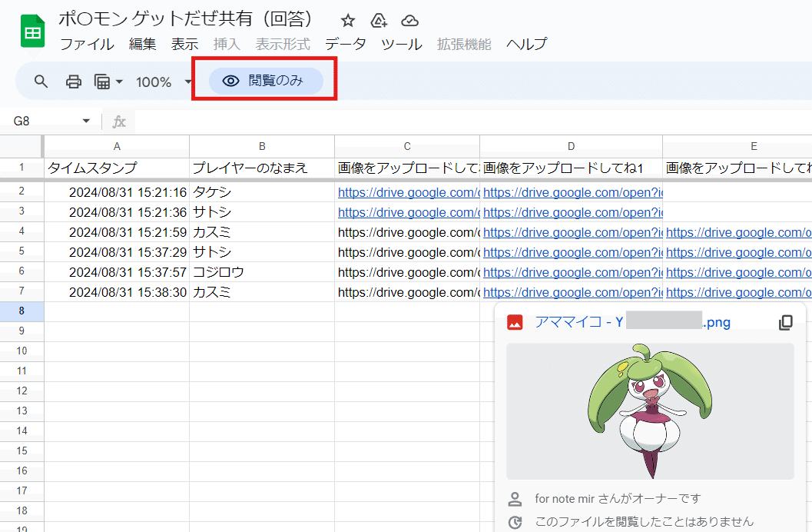Click the view history clock icon

[515, 522]
